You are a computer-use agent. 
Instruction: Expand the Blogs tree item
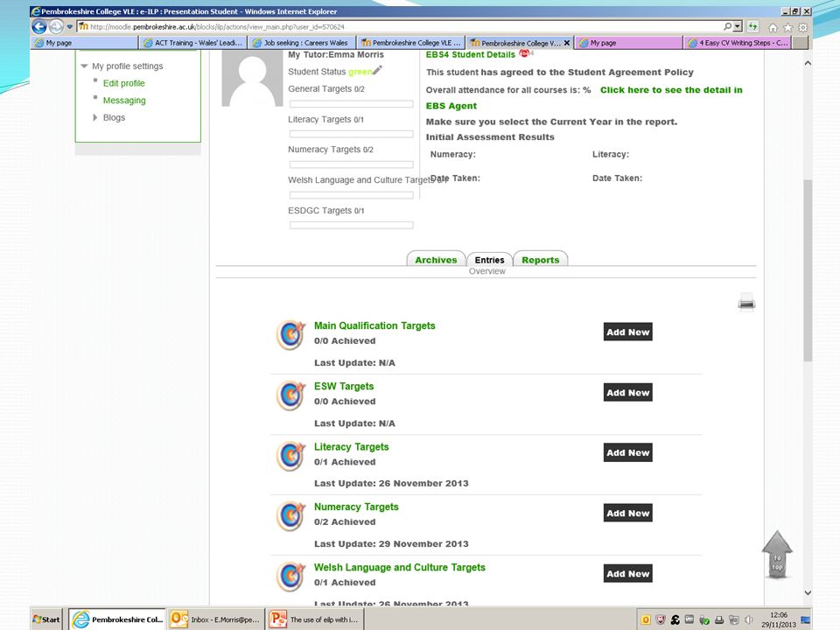point(94,117)
